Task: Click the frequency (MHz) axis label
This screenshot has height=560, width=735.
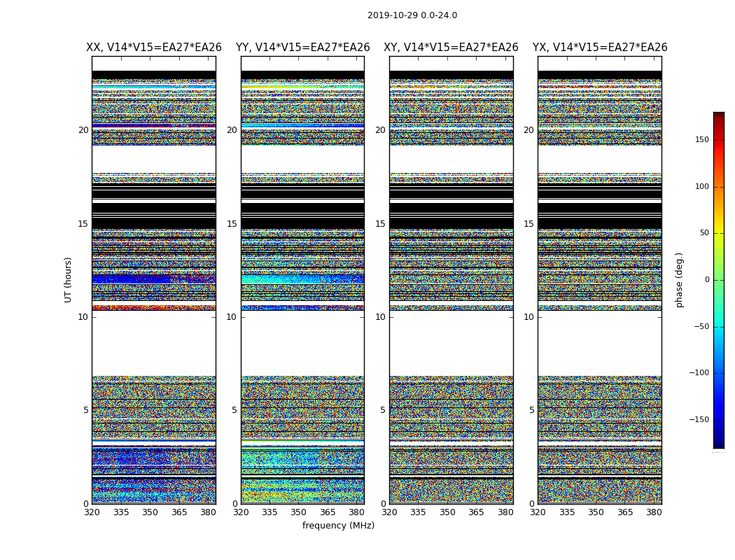Action: point(338,525)
